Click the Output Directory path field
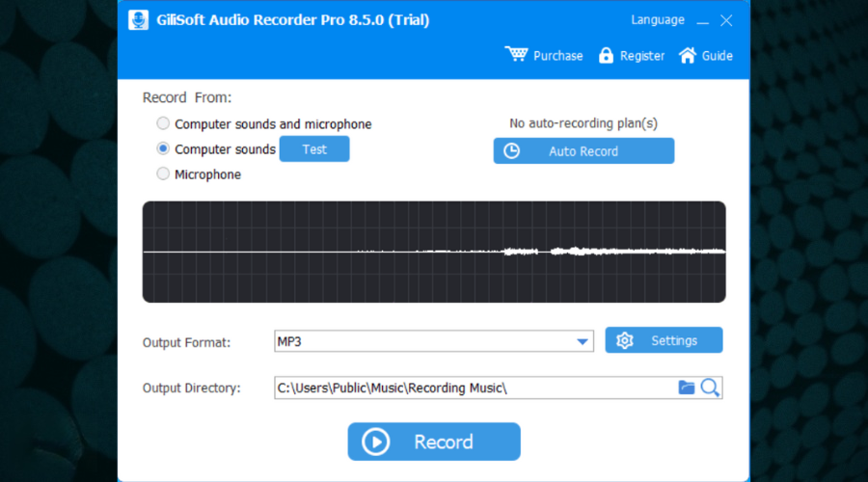 (x=499, y=388)
